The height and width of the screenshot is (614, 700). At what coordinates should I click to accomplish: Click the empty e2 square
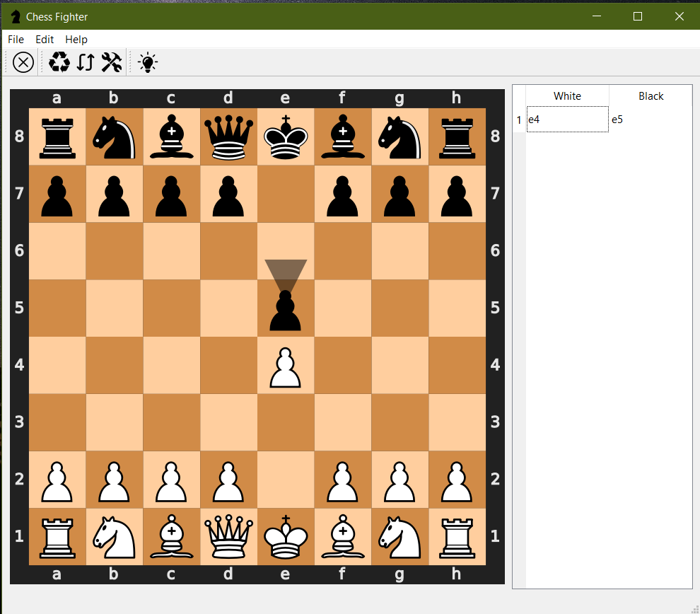pos(286,480)
